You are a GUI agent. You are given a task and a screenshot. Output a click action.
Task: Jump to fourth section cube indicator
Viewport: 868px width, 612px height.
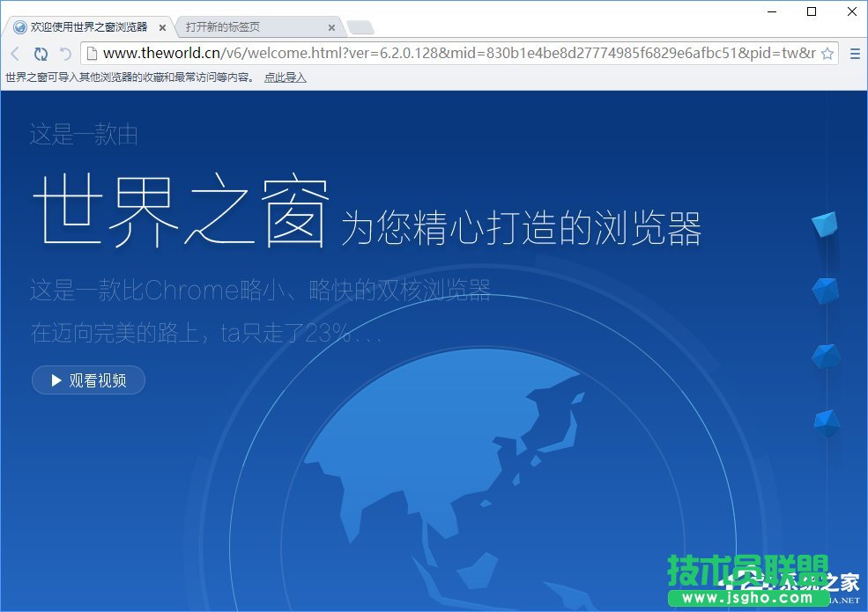(x=827, y=424)
